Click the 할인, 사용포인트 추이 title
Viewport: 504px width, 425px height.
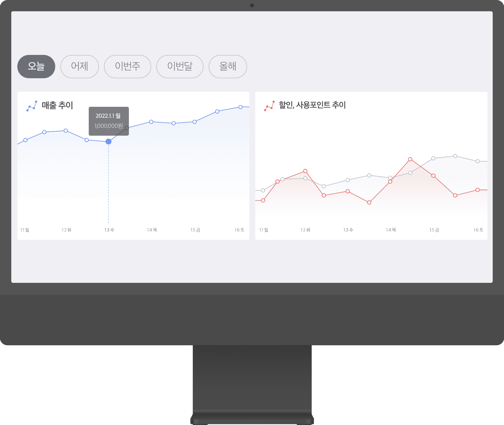[312, 105]
